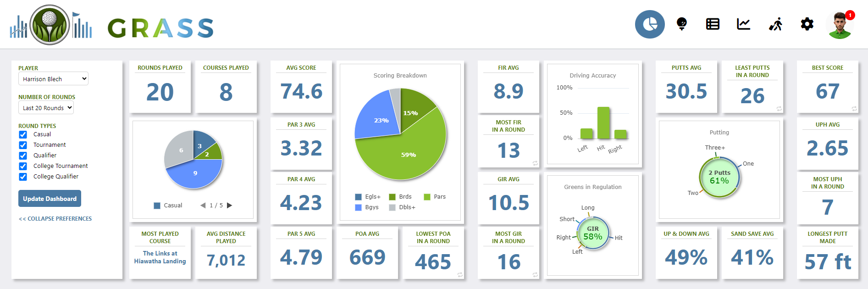The height and width of the screenshot is (289, 868).
Task: Uncheck the Casual round type
Action: pos(23,134)
